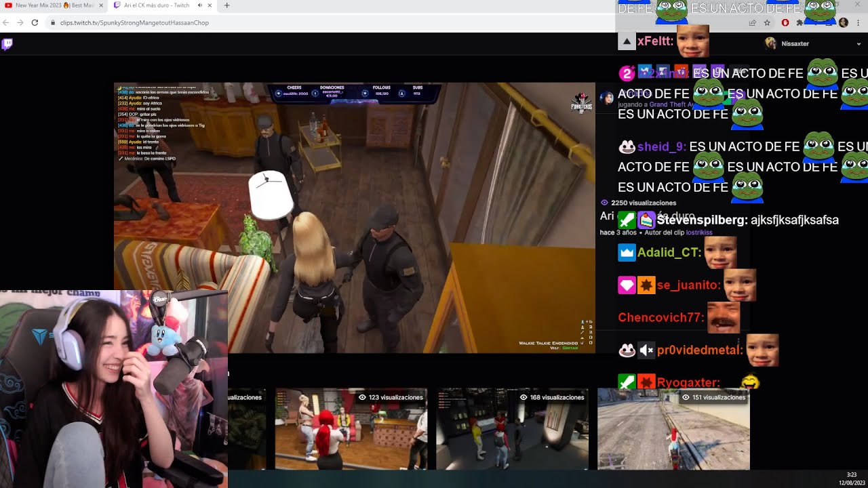
Task: View site info via the padlock icon
Action: (53, 22)
